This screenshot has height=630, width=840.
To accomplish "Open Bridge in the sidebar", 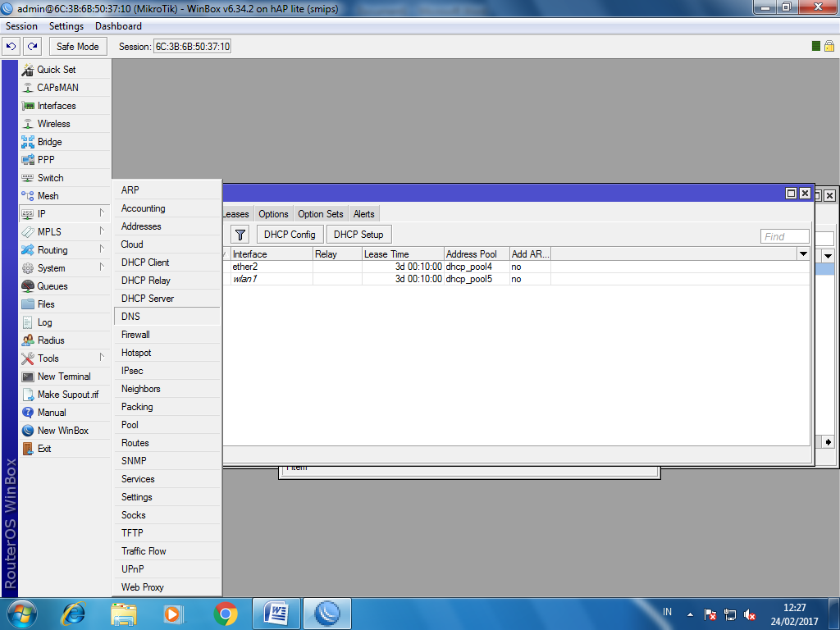I will tap(65, 142).
